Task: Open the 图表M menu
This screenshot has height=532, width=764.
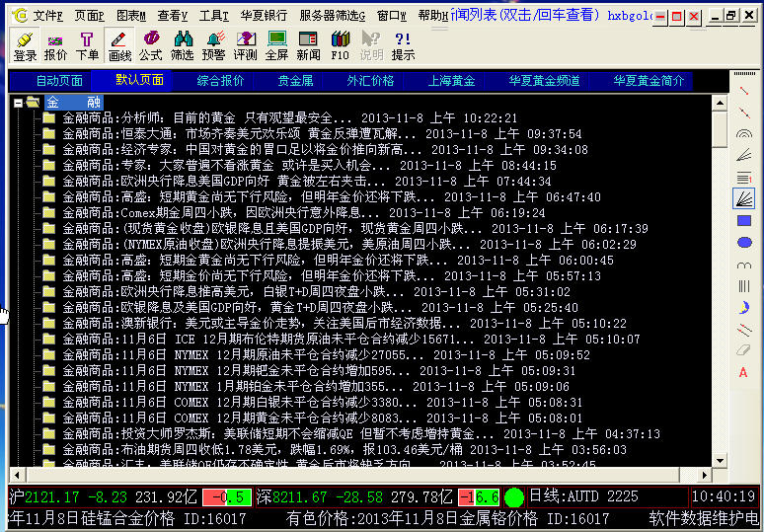Action: coord(130,16)
